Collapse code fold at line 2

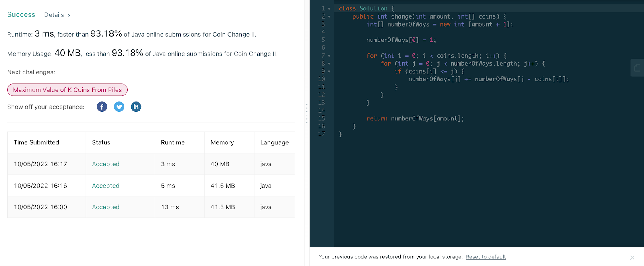(329, 16)
